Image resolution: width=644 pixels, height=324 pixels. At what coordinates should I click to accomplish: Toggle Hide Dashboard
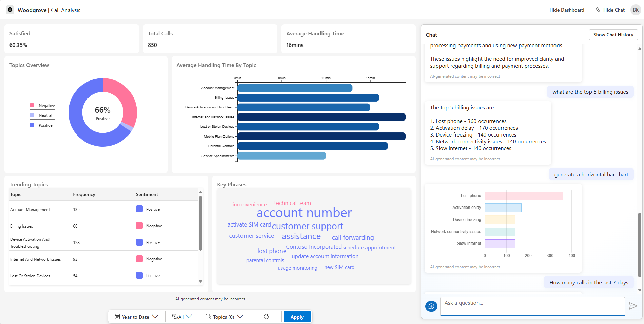point(567,10)
